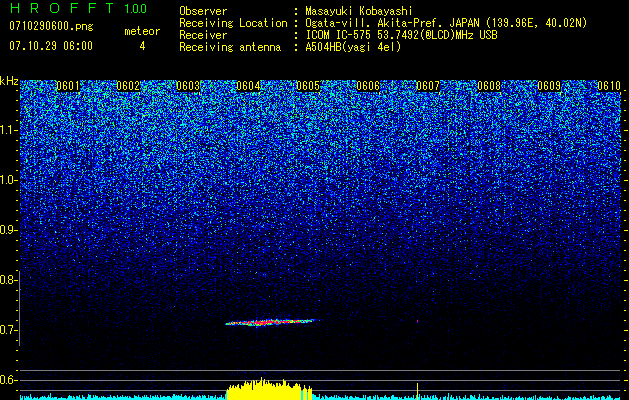Click the A504HB(yagi 4el) antenna text

tap(353, 47)
